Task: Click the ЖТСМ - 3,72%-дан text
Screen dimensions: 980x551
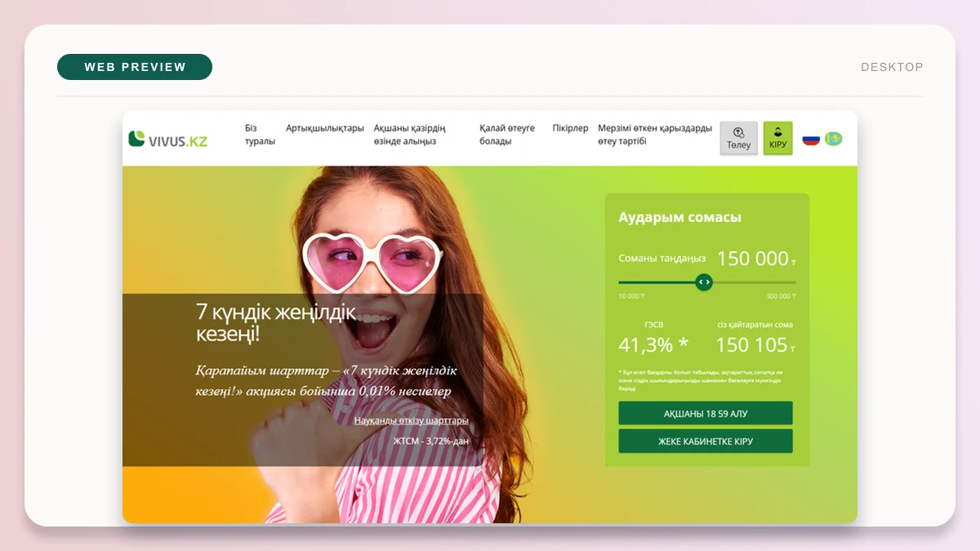Action: tap(431, 442)
